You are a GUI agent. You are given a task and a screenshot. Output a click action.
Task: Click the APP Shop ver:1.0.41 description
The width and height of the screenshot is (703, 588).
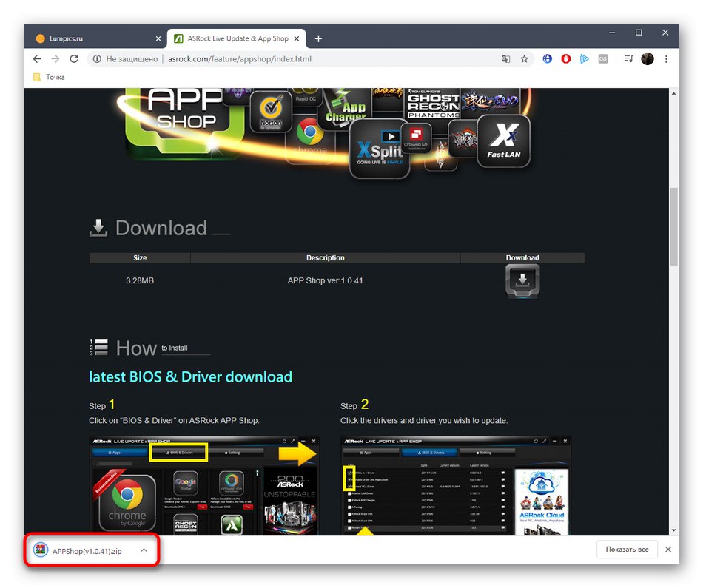pyautogui.click(x=325, y=280)
